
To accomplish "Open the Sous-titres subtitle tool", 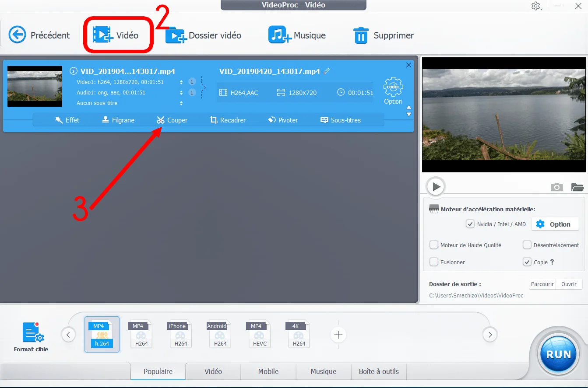I will (x=341, y=120).
